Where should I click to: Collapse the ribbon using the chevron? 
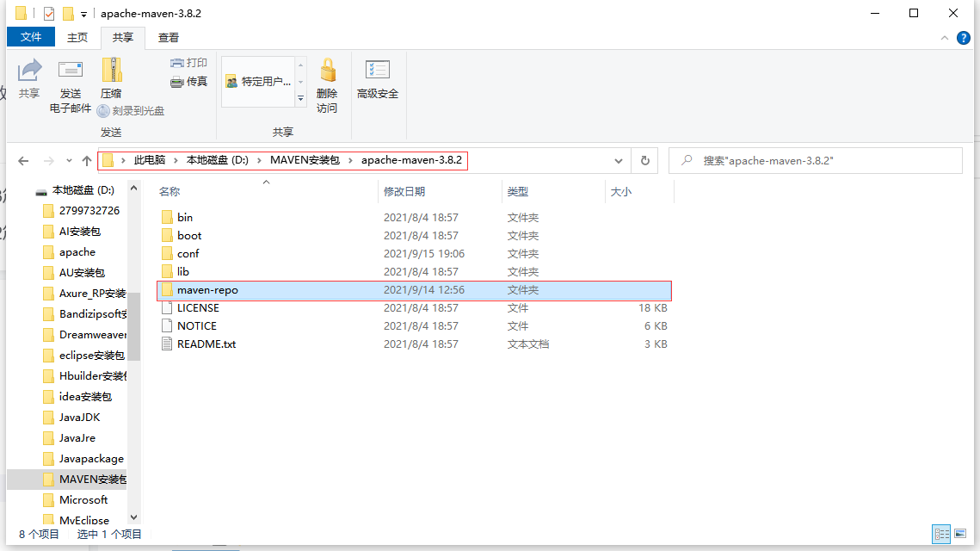[945, 37]
